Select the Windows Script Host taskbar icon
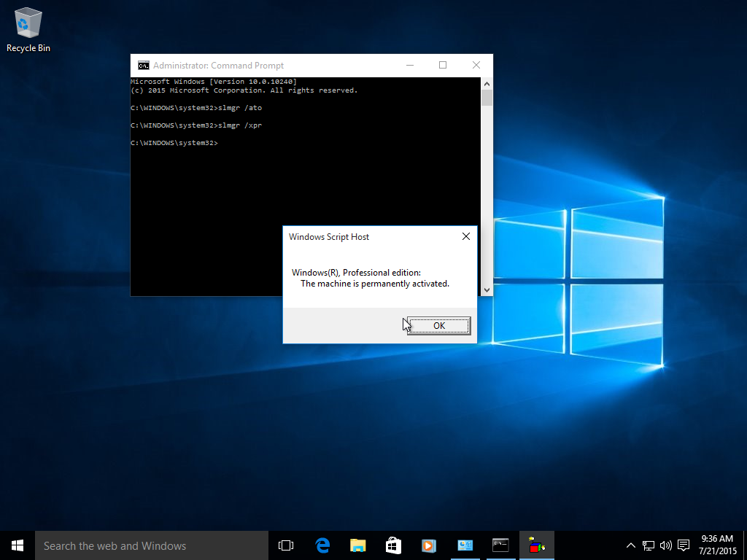The width and height of the screenshot is (747, 560). (x=537, y=545)
